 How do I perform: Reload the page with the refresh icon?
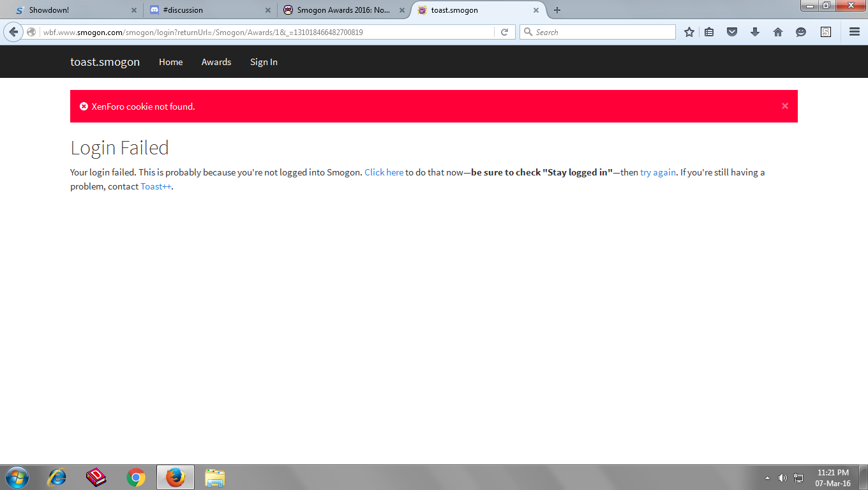[504, 32]
